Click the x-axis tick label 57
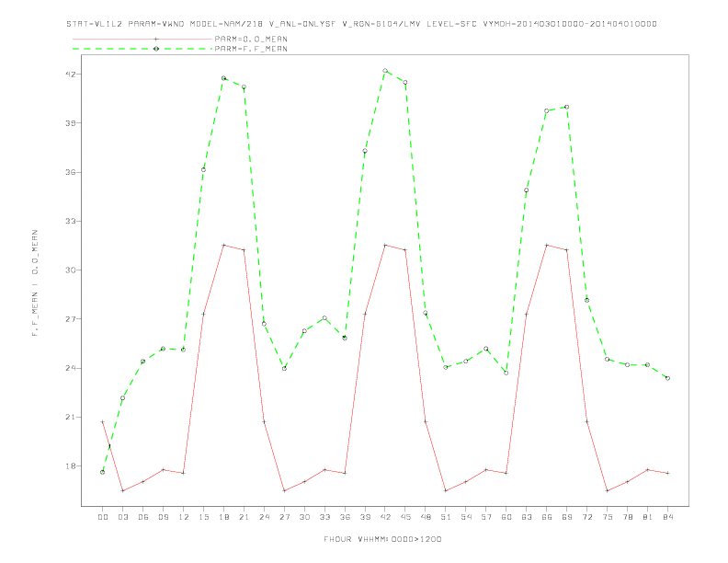The image size is (728, 563). pos(486,517)
